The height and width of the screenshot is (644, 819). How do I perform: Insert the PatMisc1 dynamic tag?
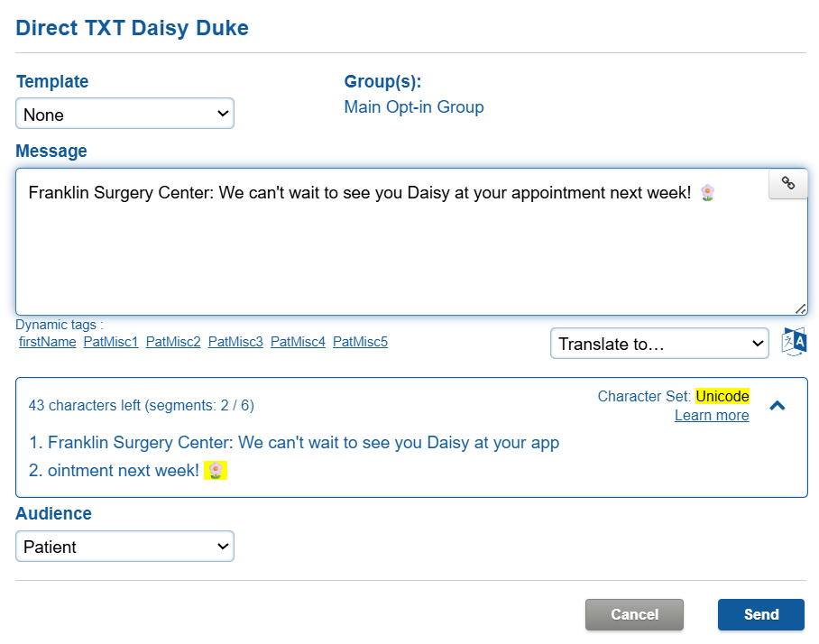click(111, 342)
